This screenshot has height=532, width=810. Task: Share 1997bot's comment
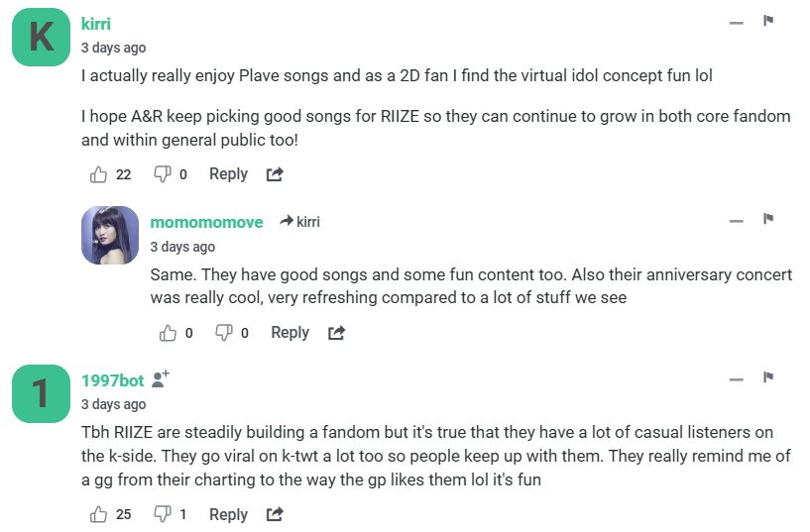275,514
